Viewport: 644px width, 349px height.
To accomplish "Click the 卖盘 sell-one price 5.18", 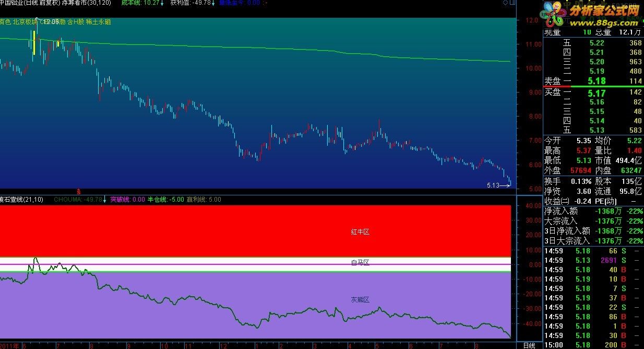I will 597,81.
